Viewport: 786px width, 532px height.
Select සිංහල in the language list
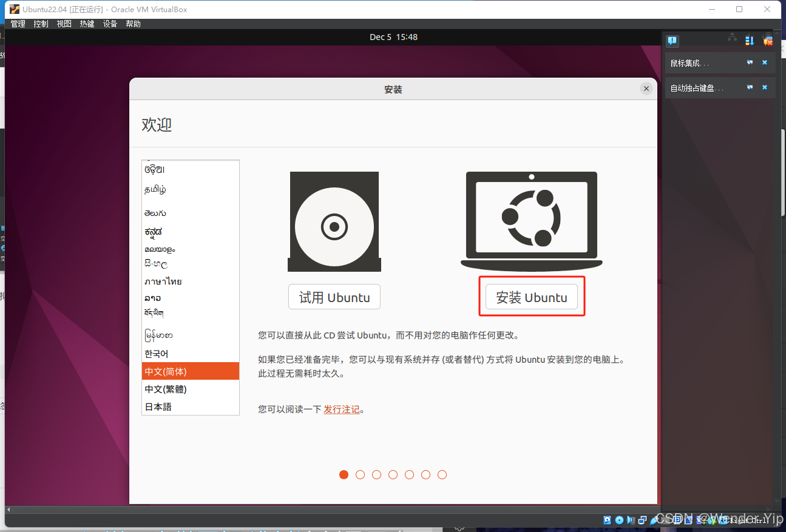click(x=191, y=264)
